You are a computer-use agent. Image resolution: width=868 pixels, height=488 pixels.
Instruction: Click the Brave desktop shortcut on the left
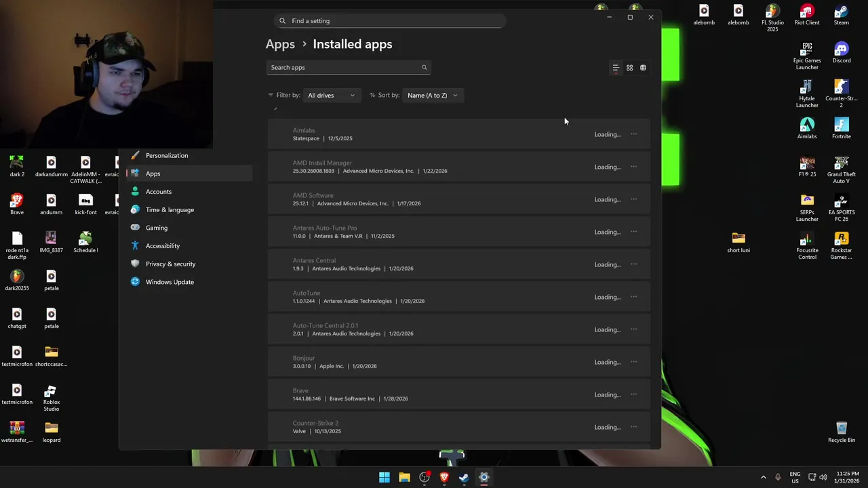pyautogui.click(x=17, y=205)
